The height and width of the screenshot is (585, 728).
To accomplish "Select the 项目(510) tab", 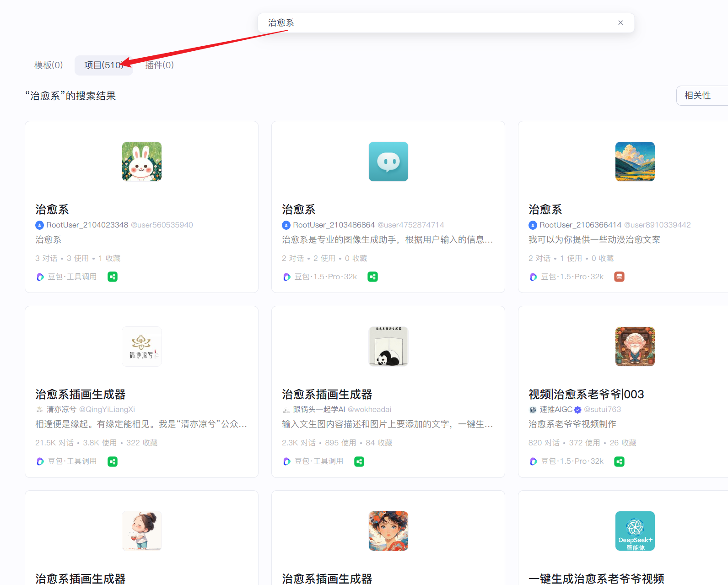I will point(104,65).
